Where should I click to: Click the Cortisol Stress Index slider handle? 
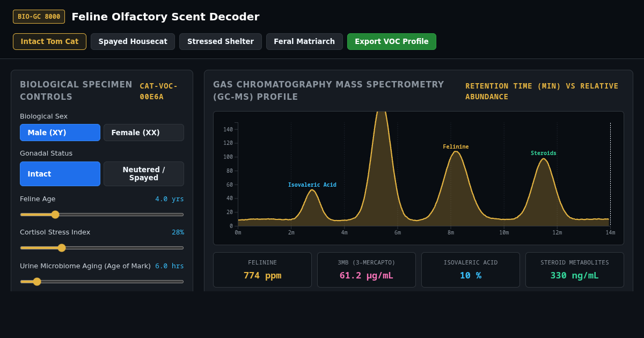[62, 248]
